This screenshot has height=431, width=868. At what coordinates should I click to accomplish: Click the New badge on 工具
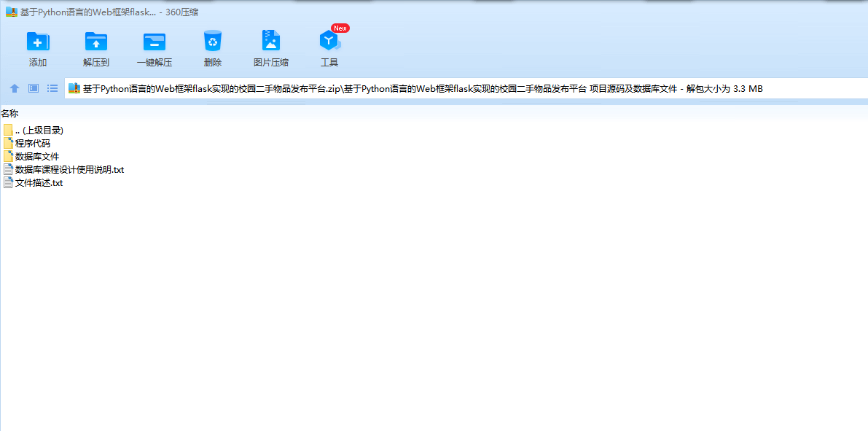pyautogui.click(x=340, y=28)
